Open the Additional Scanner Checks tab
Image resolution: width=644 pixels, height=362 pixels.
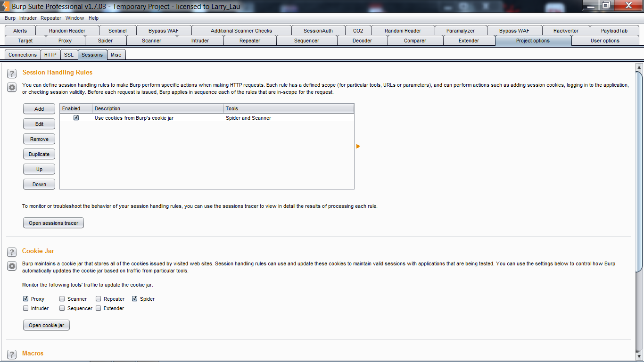(241, 31)
